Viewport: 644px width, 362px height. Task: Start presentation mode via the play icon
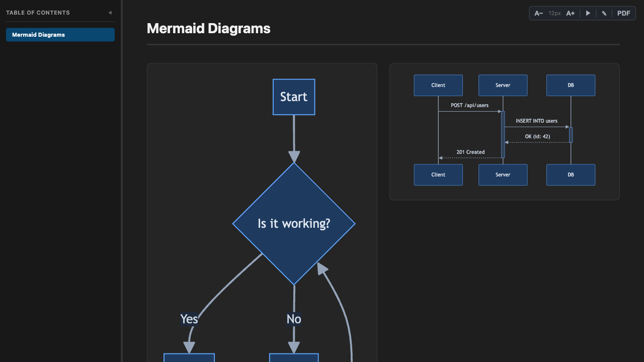[x=588, y=13]
